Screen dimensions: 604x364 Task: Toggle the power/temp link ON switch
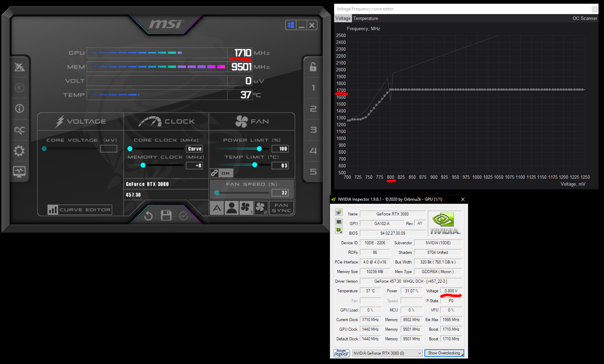point(221,173)
